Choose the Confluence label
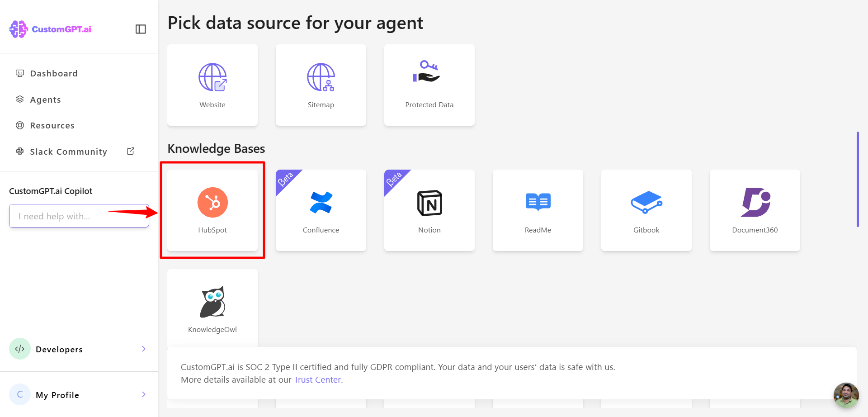 [x=321, y=230]
